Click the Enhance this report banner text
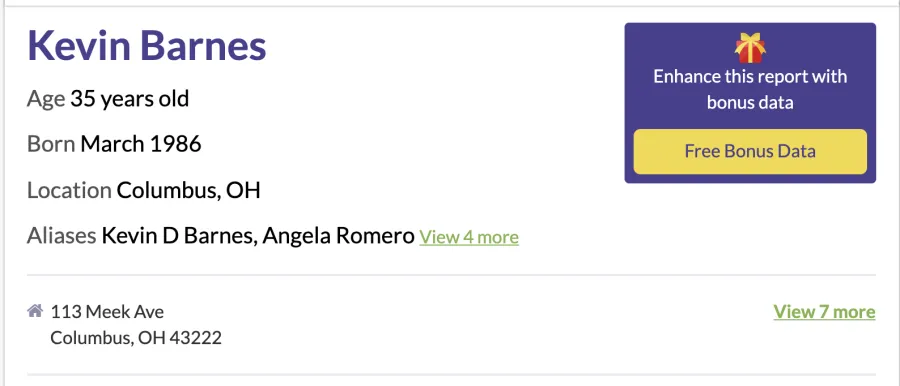This screenshot has width=900, height=386. pyautogui.click(x=750, y=90)
